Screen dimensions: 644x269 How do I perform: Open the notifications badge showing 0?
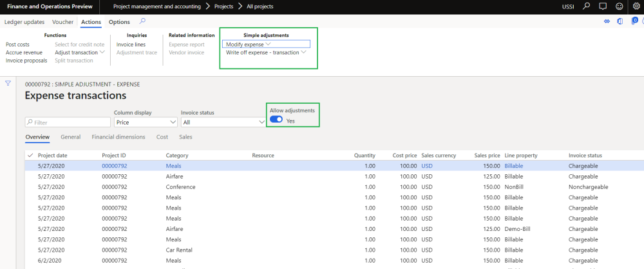(634, 21)
